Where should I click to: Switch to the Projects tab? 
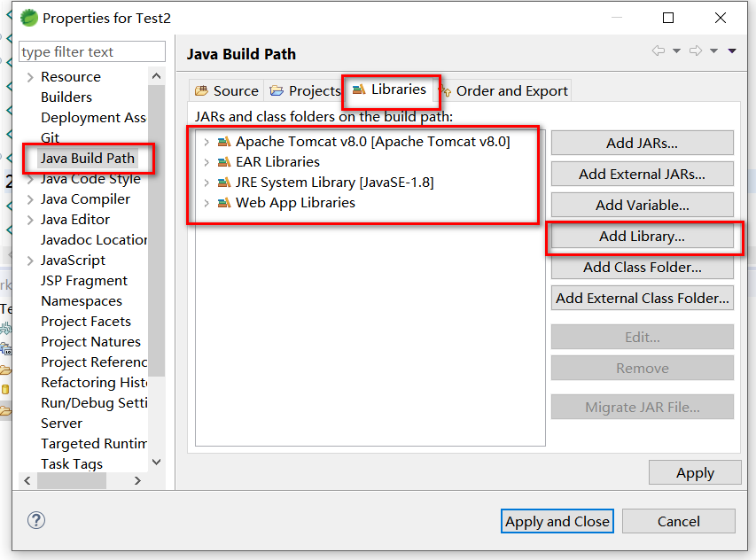tap(304, 90)
